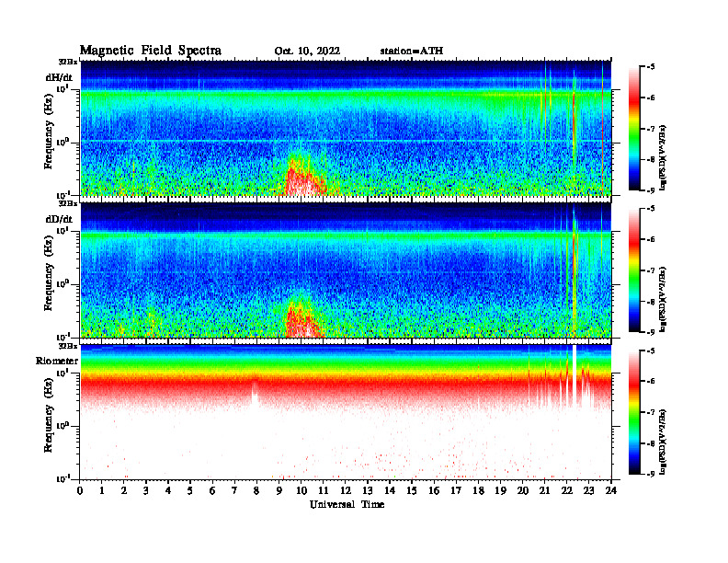The width and height of the screenshot is (728, 563).
Task: Click the white data gap after 22 UT in Riometer panel
Action: click(574, 376)
